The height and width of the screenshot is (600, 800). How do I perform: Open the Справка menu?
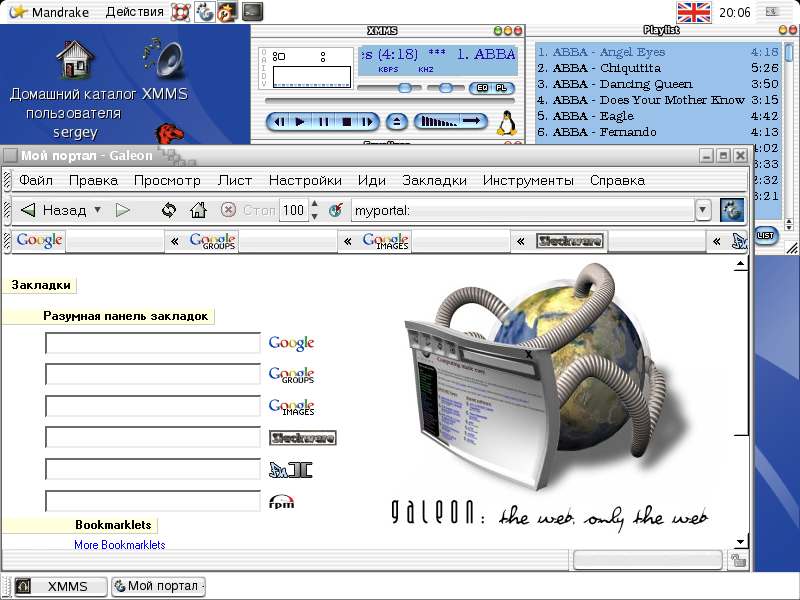(x=617, y=181)
